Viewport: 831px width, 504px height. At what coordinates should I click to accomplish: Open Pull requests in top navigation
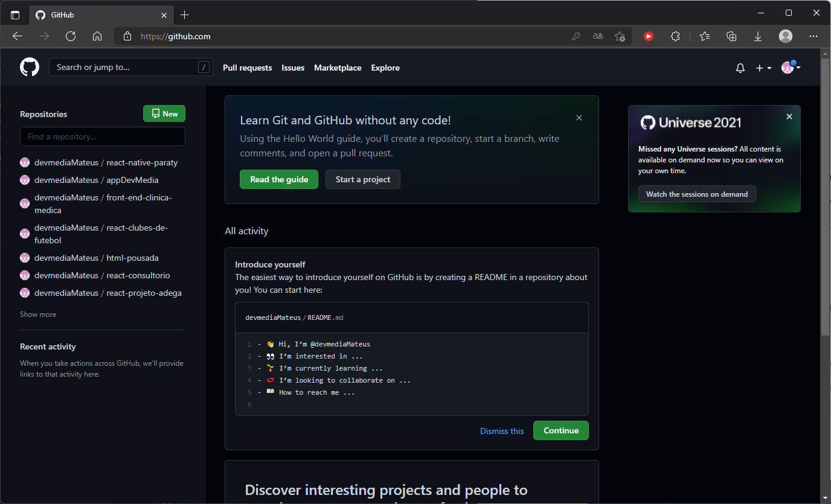248,68
